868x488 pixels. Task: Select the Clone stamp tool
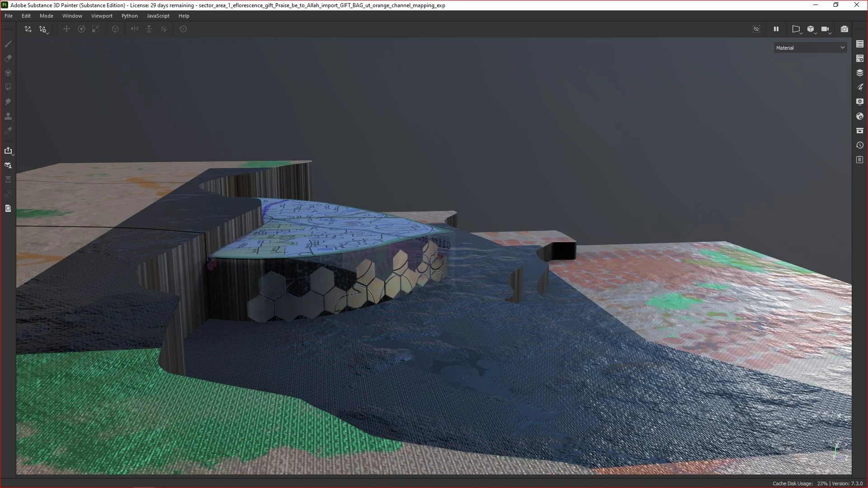[8, 116]
